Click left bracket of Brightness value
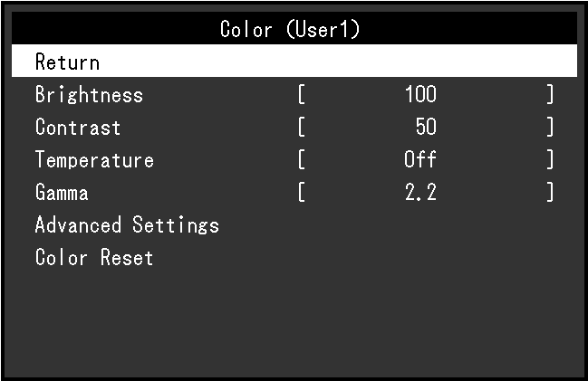 pyautogui.click(x=301, y=95)
